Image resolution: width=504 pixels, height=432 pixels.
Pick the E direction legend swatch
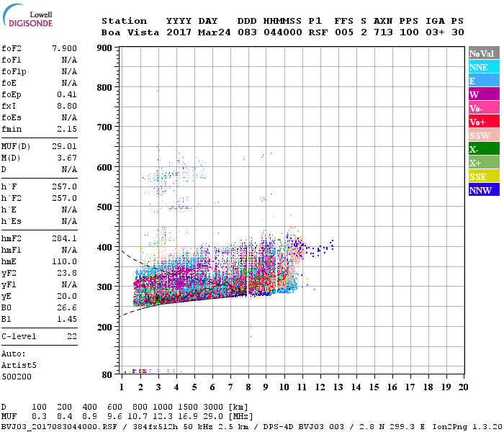click(482, 81)
